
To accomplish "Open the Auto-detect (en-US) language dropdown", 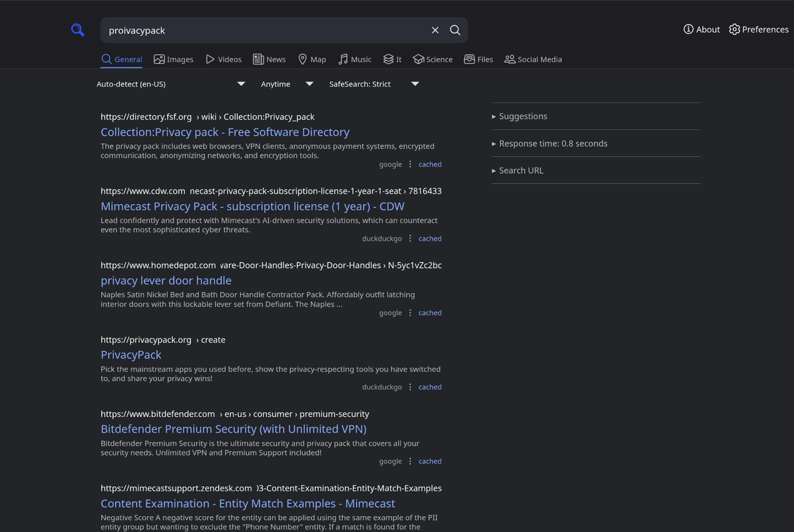I will pos(170,84).
